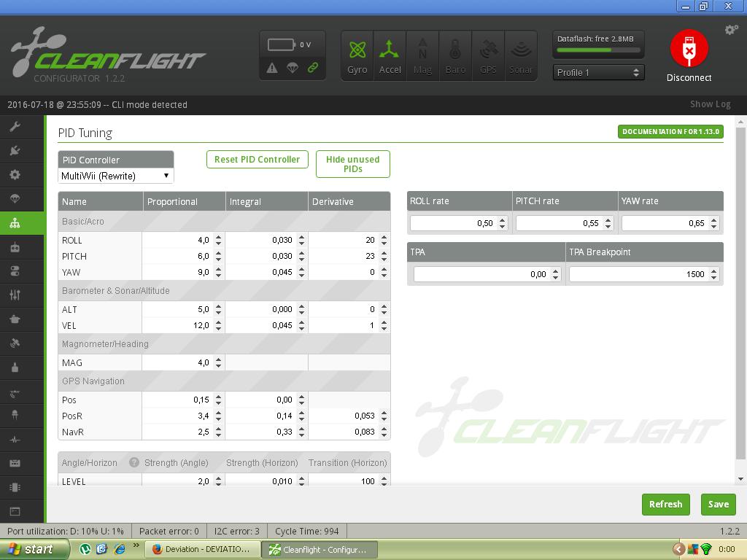Screen dimensions: 747x560
Task: Open the Tethered Logging tab icon
Action: coord(15,463)
